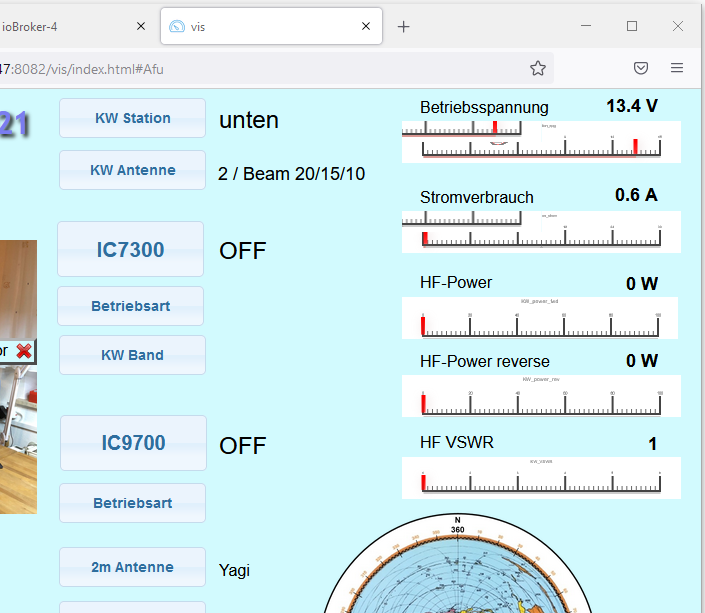Click the KW Station button
The image size is (705, 613).
pos(132,118)
